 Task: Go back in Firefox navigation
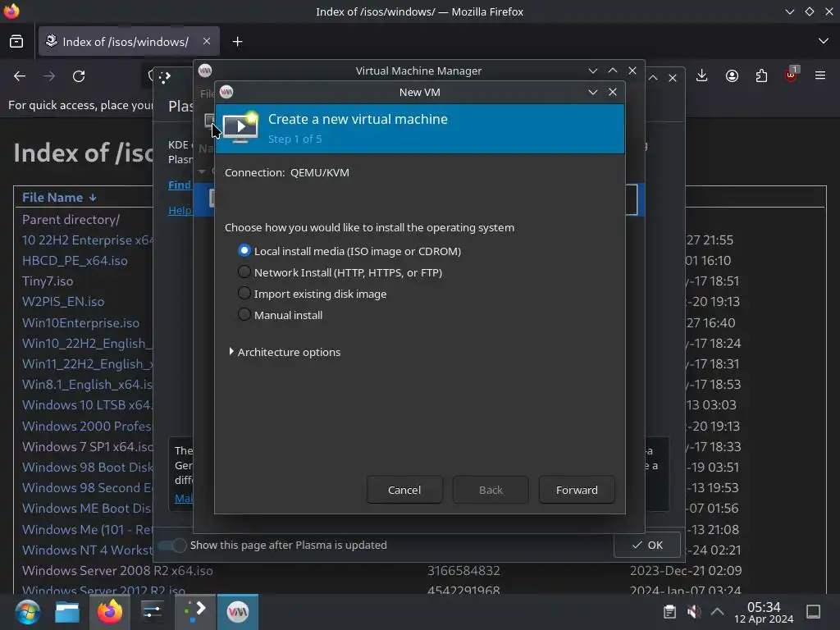click(x=20, y=76)
